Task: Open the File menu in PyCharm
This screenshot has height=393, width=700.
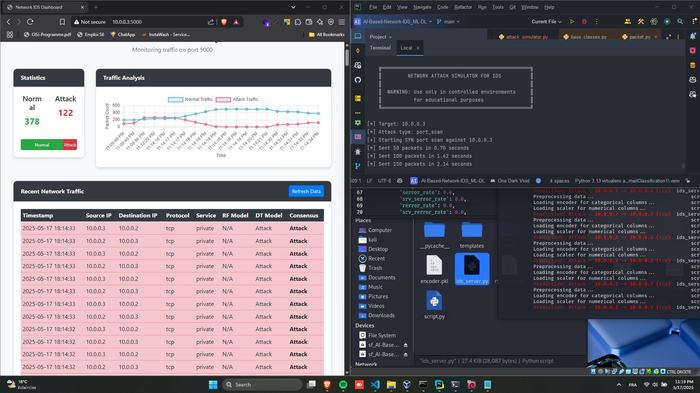Action: click(x=373, y=7)
